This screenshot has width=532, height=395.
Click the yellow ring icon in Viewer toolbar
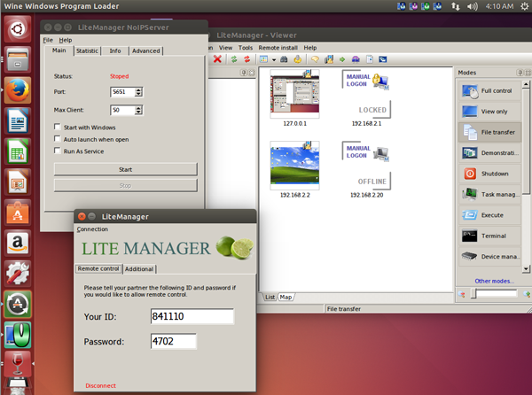point(298,59)
